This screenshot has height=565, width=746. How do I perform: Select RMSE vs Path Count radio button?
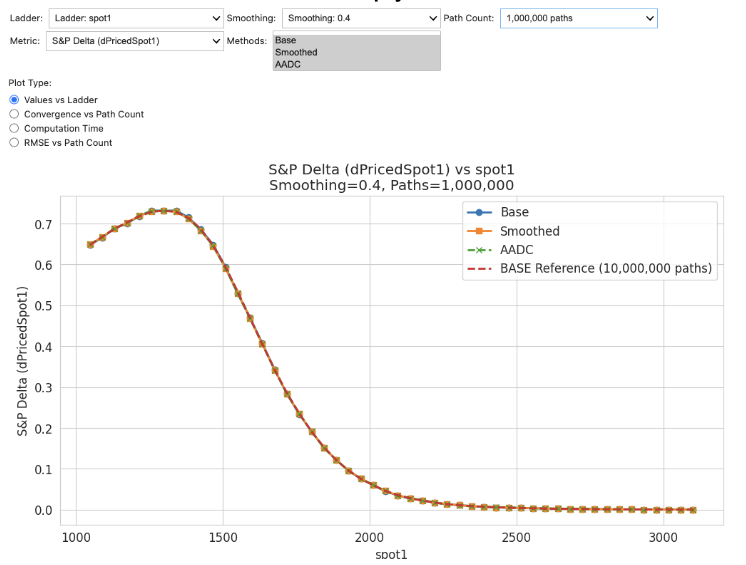coord(14,143)
